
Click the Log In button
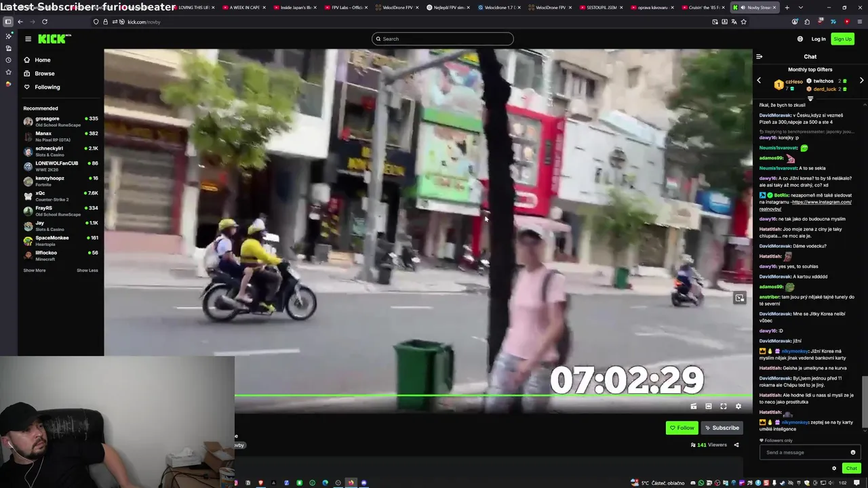click(818, 39)
